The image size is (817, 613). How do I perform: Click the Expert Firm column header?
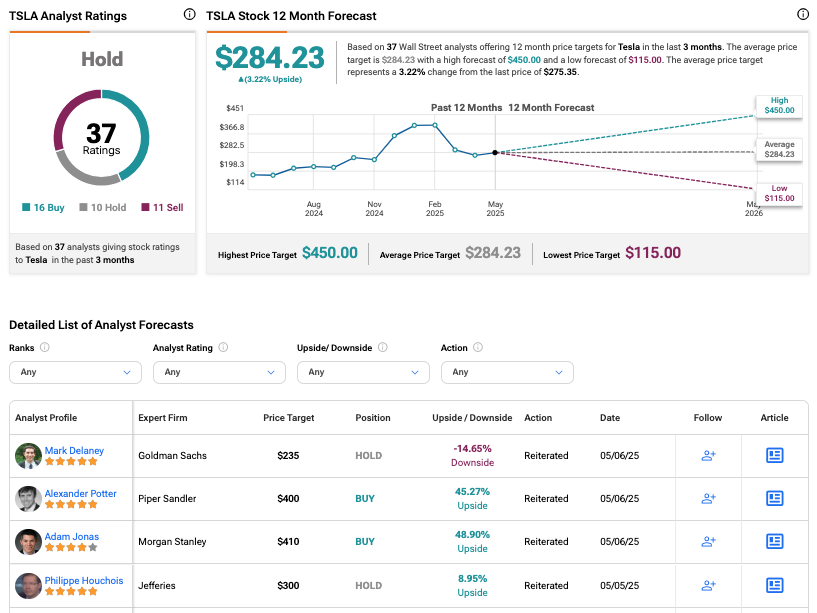[x=163, y=418]
